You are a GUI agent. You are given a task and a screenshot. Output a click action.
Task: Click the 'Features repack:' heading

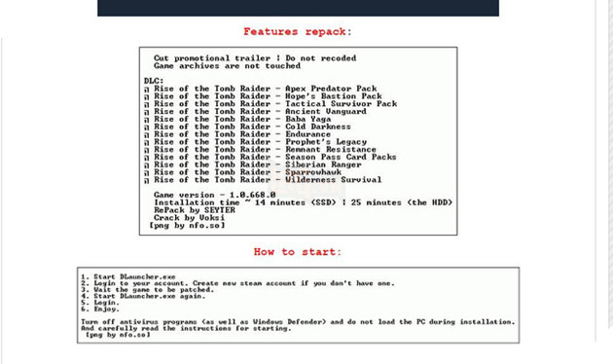tap(298, 32)
